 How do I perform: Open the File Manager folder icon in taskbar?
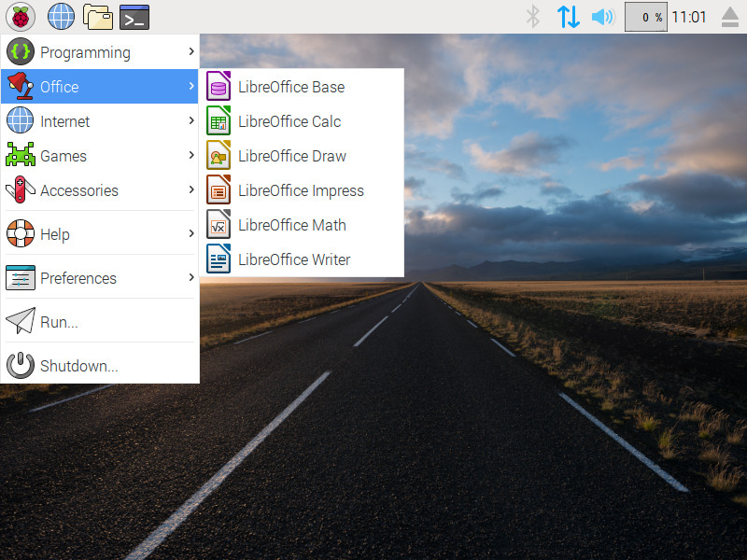pos(98,17)
